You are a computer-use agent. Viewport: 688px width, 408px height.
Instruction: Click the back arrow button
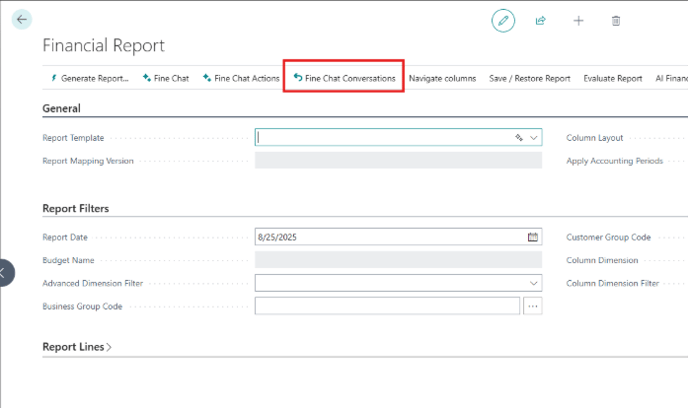tap(22, 19)
